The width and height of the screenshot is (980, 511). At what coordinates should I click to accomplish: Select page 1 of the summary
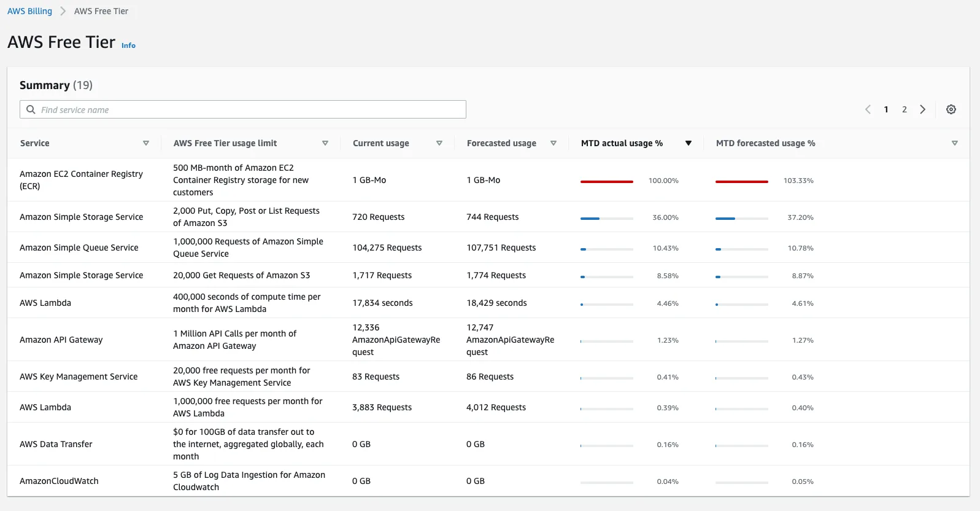coord(886,109)
